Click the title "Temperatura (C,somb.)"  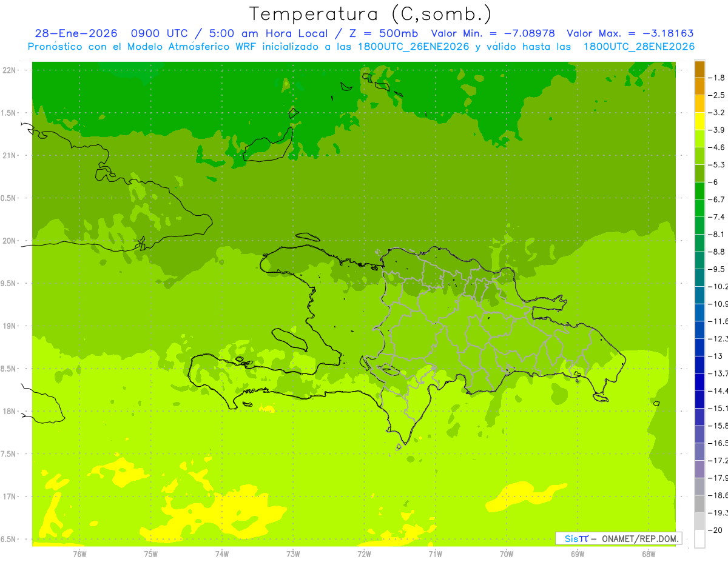371,14
